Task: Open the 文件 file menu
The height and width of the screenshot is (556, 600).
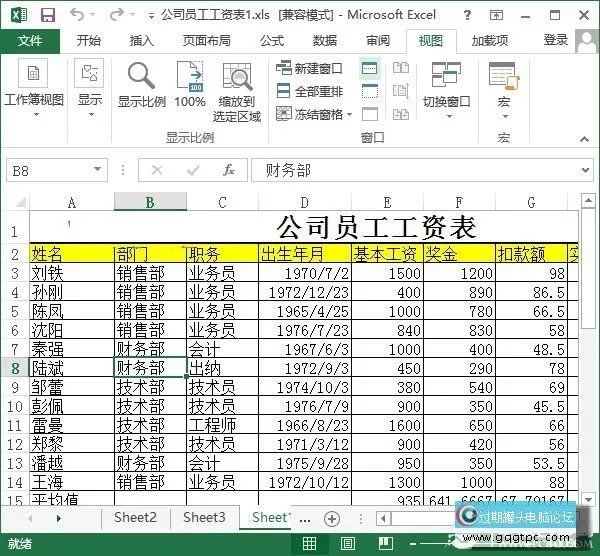Action: (x=30, y=40)
